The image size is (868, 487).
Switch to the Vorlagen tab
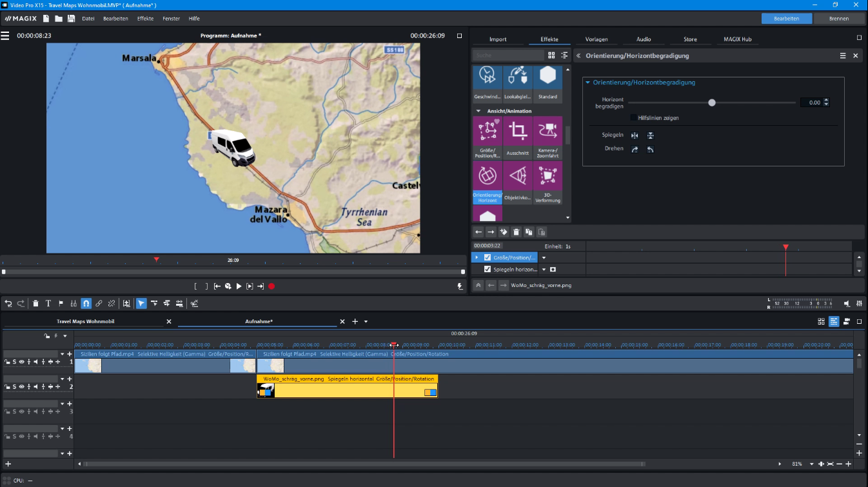(x=597, y=39)
